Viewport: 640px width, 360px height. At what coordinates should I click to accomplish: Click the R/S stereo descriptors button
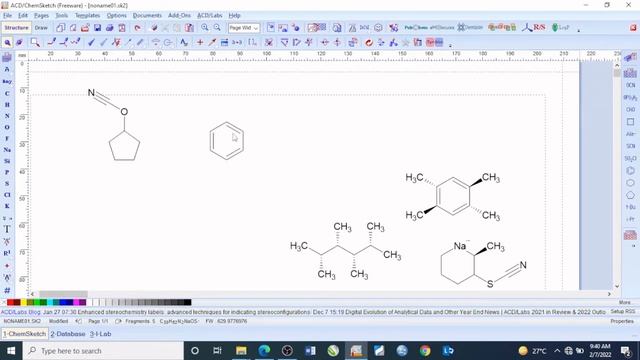coord(534,27)
